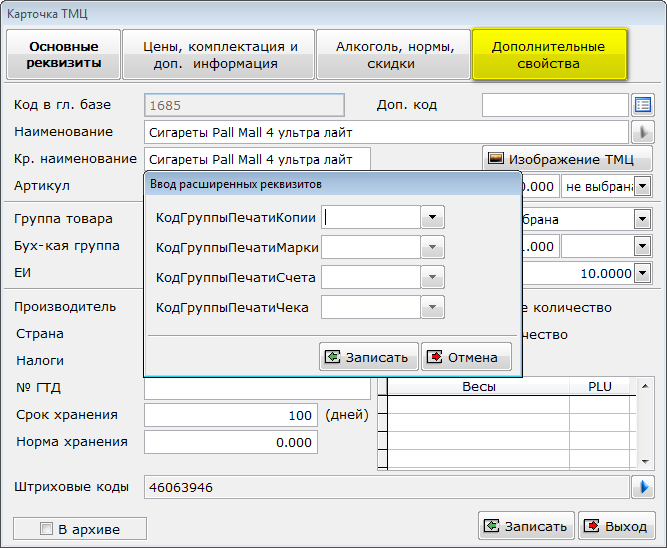Screen dimensions: 667x548
Task: Click the Весы column header
Action: pyautogui.click(x=479, y=386)
